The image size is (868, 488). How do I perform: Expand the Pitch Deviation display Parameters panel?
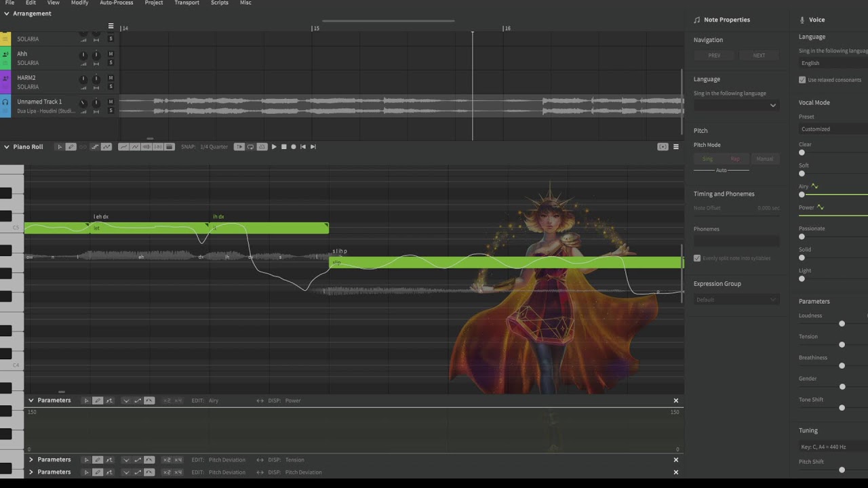pyautogui.click(x=31, y=472)
